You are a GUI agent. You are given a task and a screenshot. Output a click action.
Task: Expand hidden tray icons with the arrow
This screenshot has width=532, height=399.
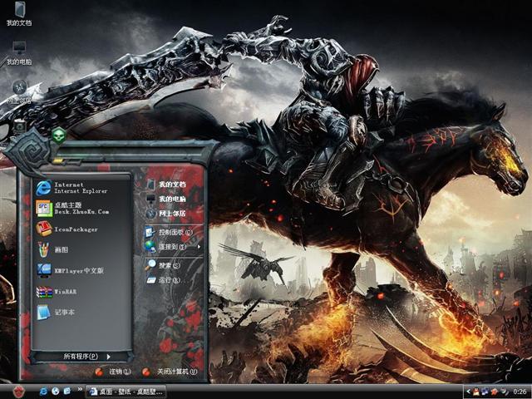tap(468, 392)
